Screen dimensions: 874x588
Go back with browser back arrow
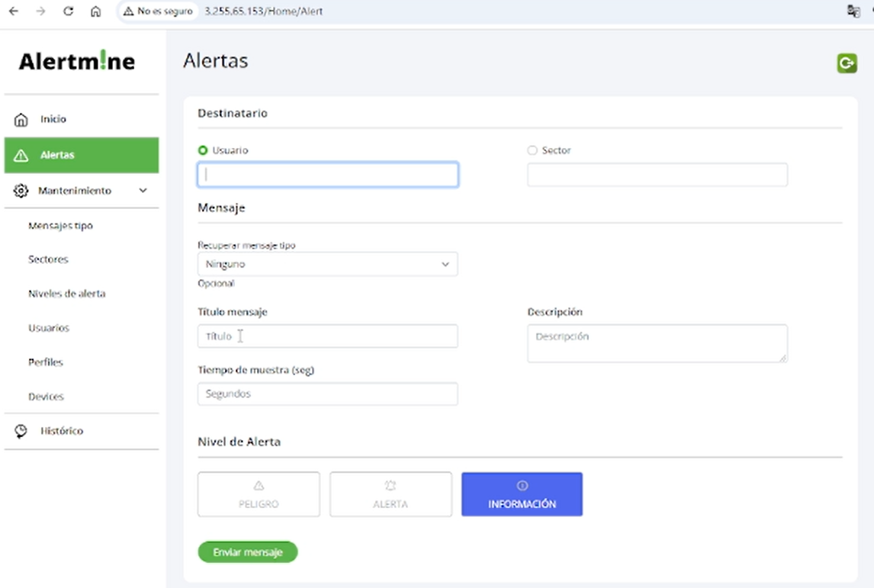13,11
